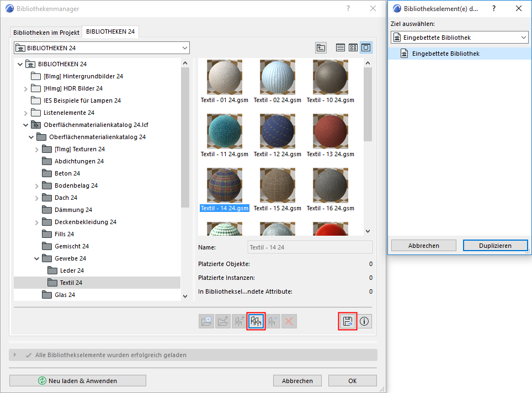Click the duplicate library element icon
Screen dimensions: 532x393
pyautogui.click(x=256, y=321)
